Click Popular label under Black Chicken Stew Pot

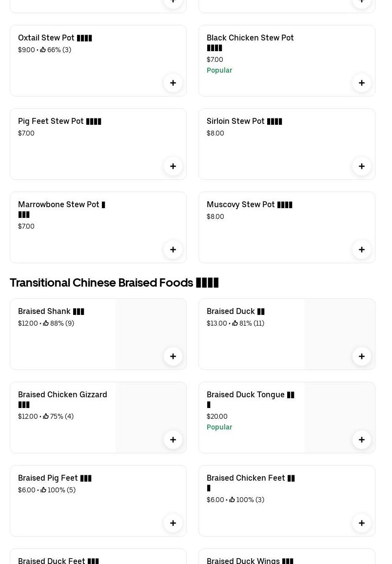(219, 70)
